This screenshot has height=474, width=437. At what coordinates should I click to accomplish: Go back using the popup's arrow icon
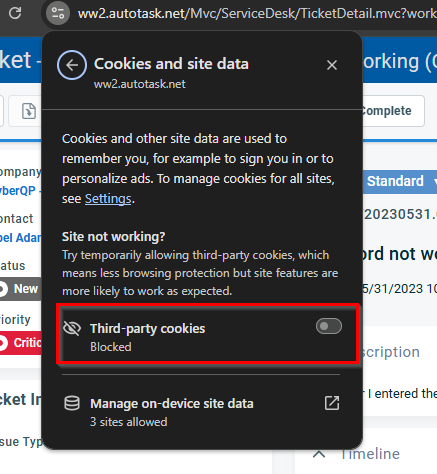(x=72, y=65)
